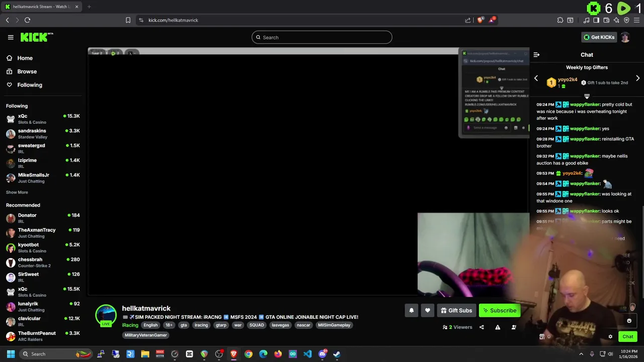Open Brave Rewards triangle icon
The image size is (644, 362).
pyautogui.click(x=492, y=20)
